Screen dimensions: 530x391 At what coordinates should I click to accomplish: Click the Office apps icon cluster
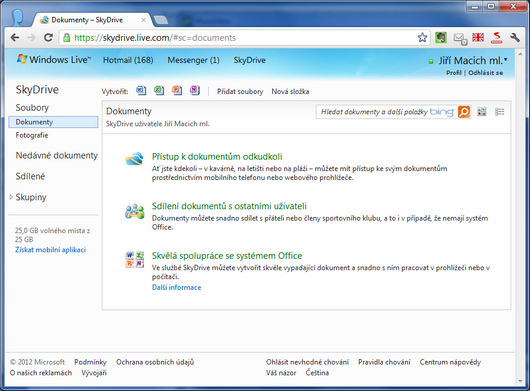[x=135, y=260]
